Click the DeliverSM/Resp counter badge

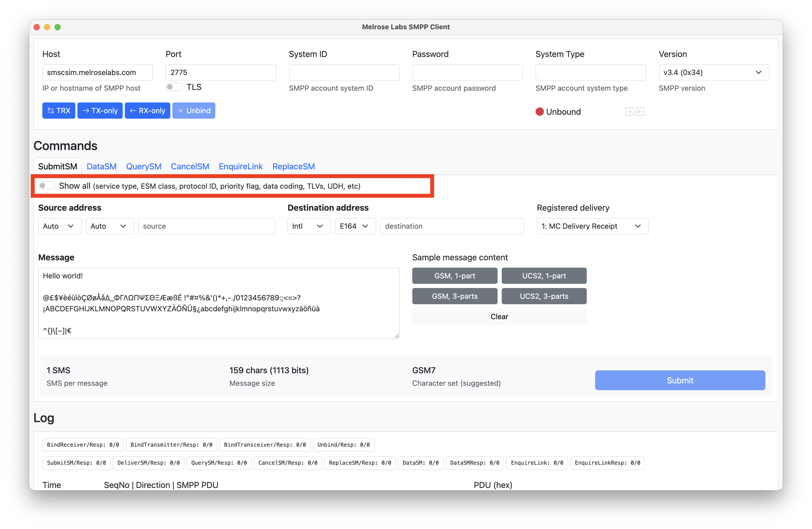click(x=148, y=463)
